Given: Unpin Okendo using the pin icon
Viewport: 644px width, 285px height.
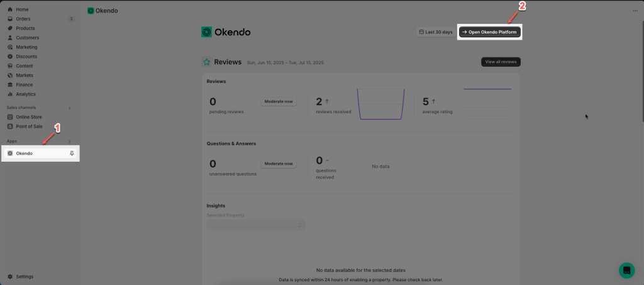Looking at the screenshot, I should point(72,153).
